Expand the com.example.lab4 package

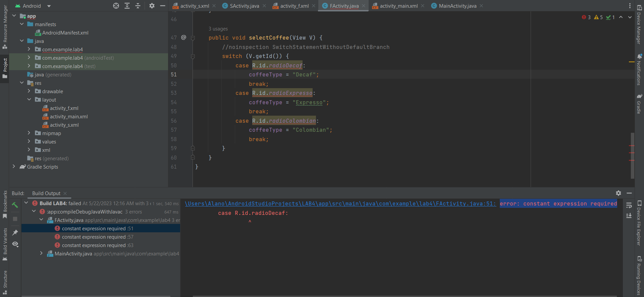click(x=29, y=49)
